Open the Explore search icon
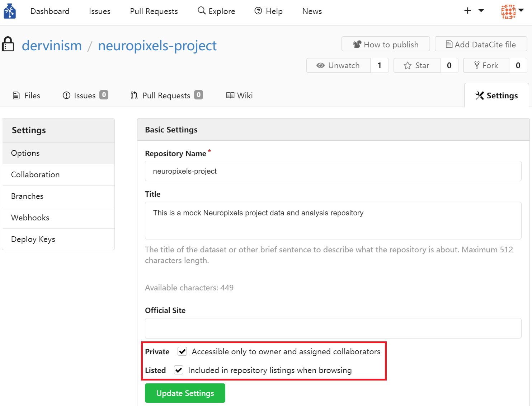532x406 pixels. pos(202,10)
